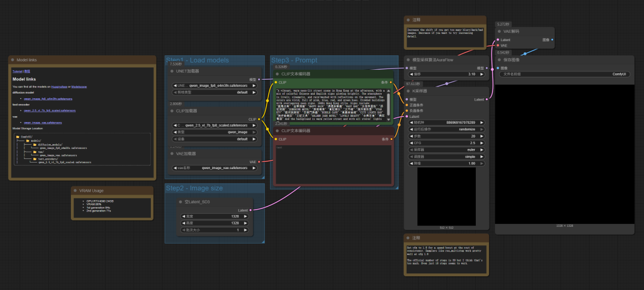Viewport: 644px width, 290px height.
Task: Open the 剪枝类型 default selector
Action: pos(215,92)
